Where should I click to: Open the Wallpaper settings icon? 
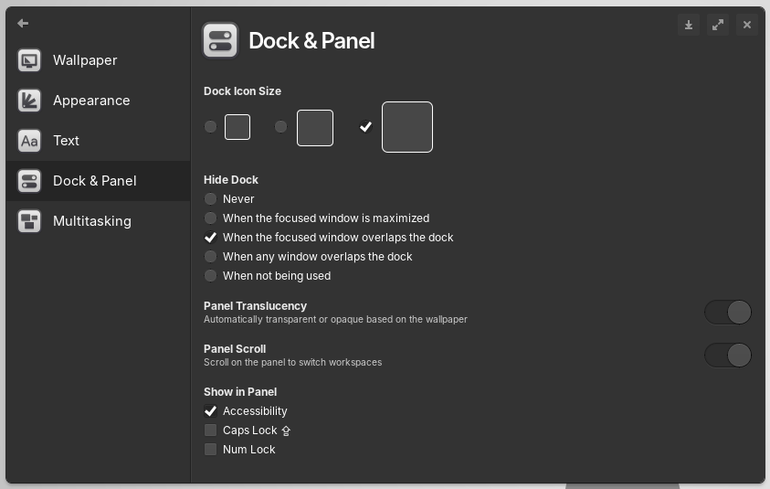pos(29,60)
